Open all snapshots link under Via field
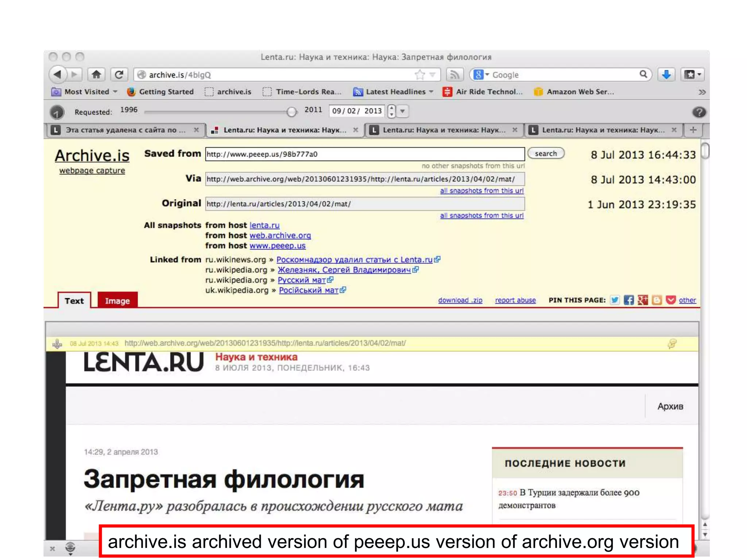The image size is (747, 560). (x=481, y=191)
